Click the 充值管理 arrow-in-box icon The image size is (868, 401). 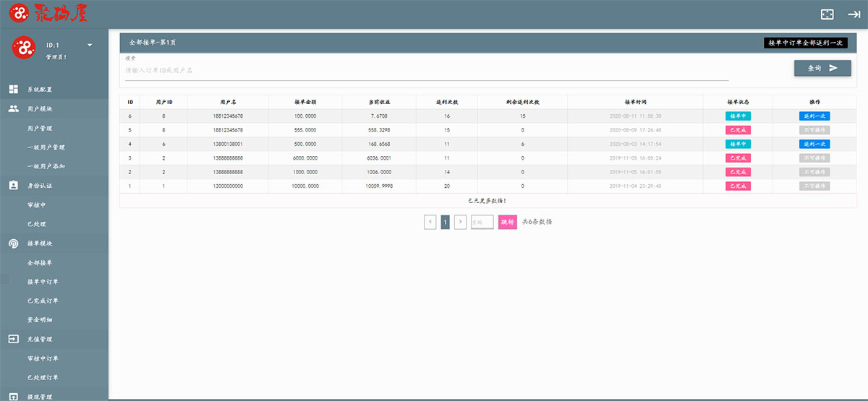click(14, 339)
